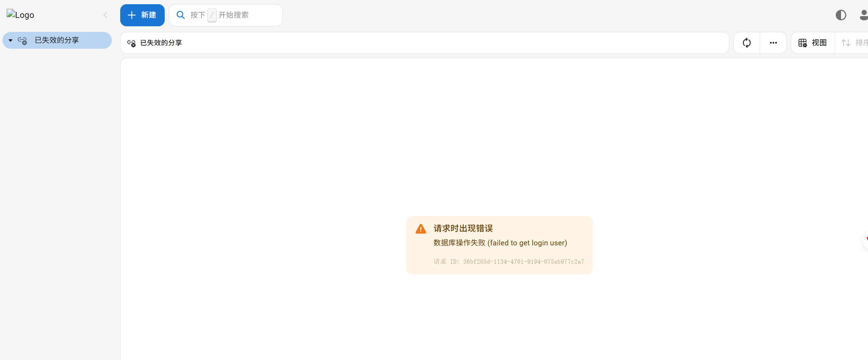
Task: Open the more options ellipsis menu
Action: click(x=773, y=42)
